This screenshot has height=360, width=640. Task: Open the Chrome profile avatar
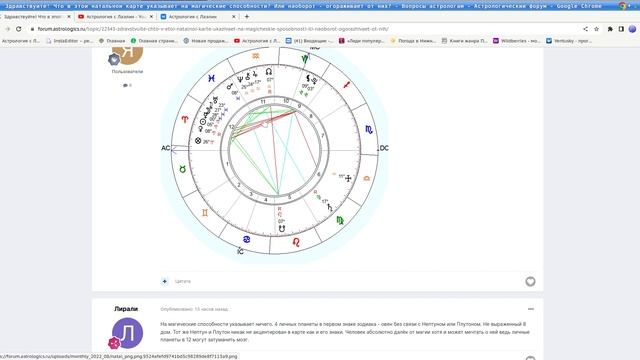632,29
